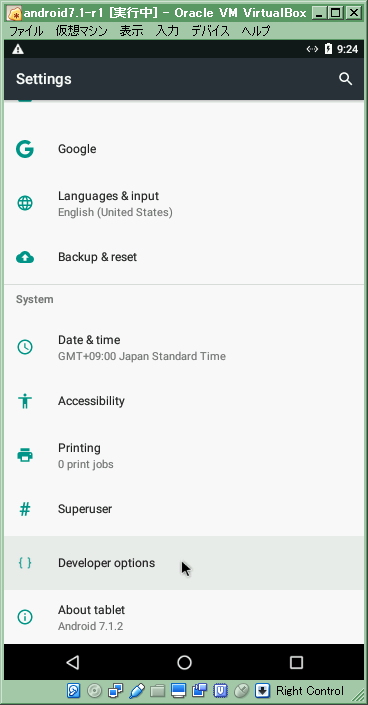Open the デバイス menu
The image size is (368, 705).
pyautogui.click(x=211, y=31)
